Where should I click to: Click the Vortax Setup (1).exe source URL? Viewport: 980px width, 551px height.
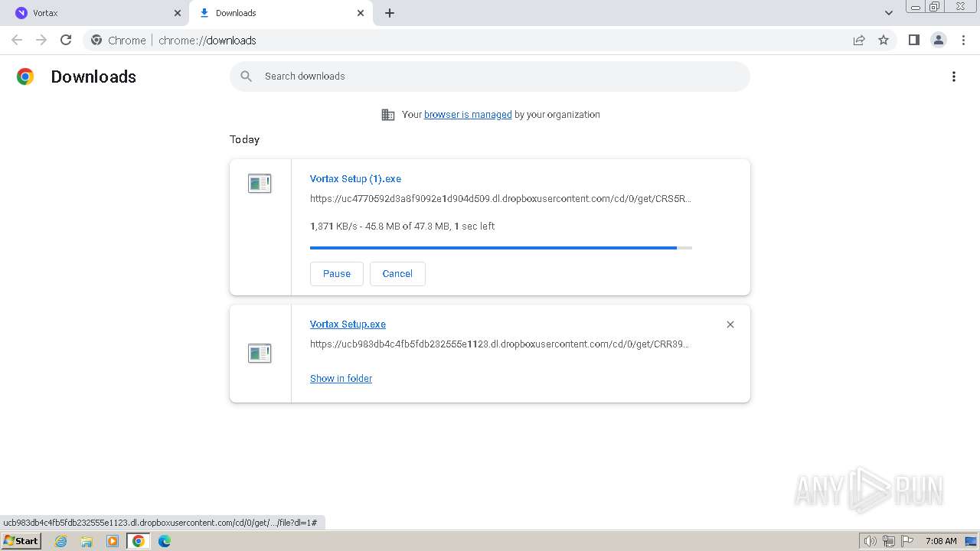pos(501,199)
